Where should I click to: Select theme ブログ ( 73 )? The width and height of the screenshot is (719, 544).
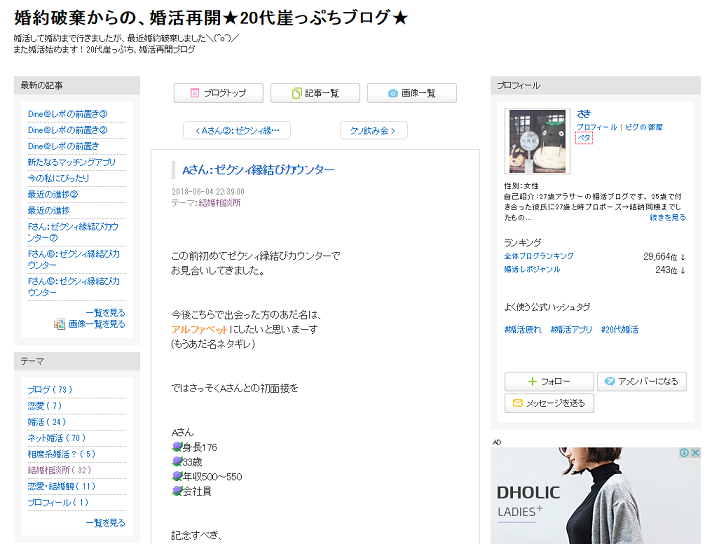click(x=50, y=389)
